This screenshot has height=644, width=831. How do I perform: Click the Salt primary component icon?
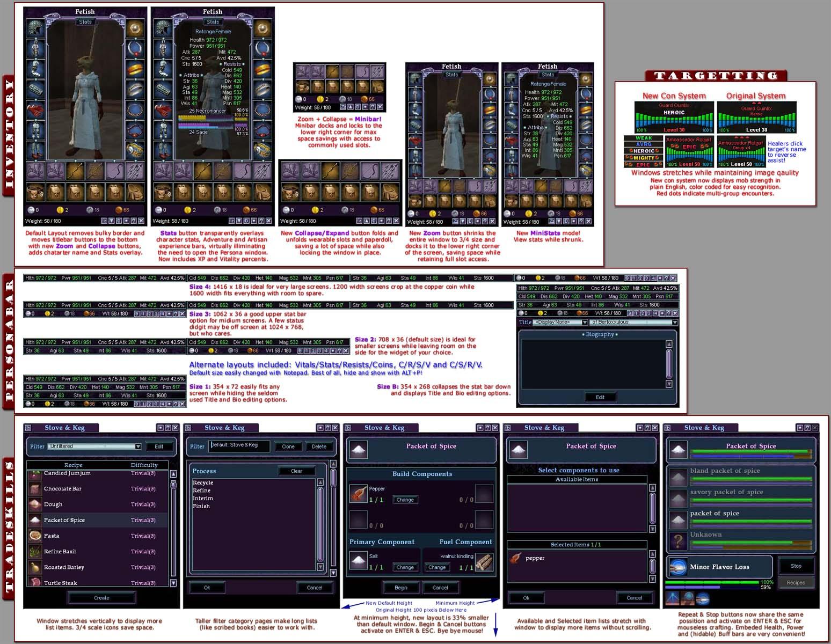358,561
